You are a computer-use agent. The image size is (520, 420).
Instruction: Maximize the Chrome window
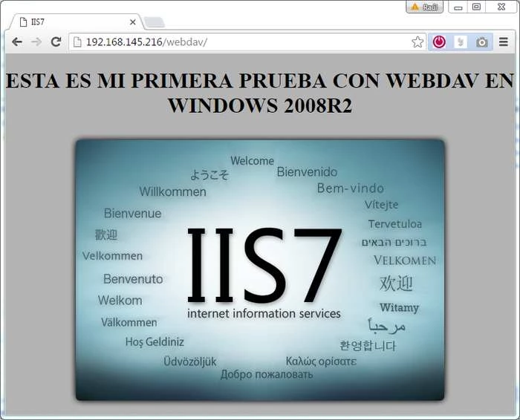click(x=477, y=7)
